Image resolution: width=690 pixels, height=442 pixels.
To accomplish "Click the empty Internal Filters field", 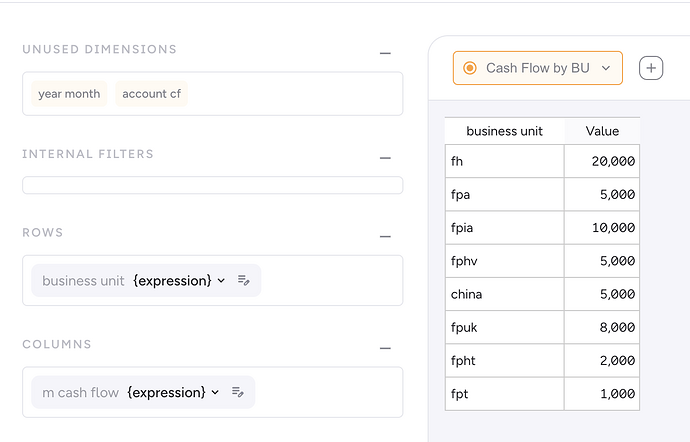I will pos(212,185).
